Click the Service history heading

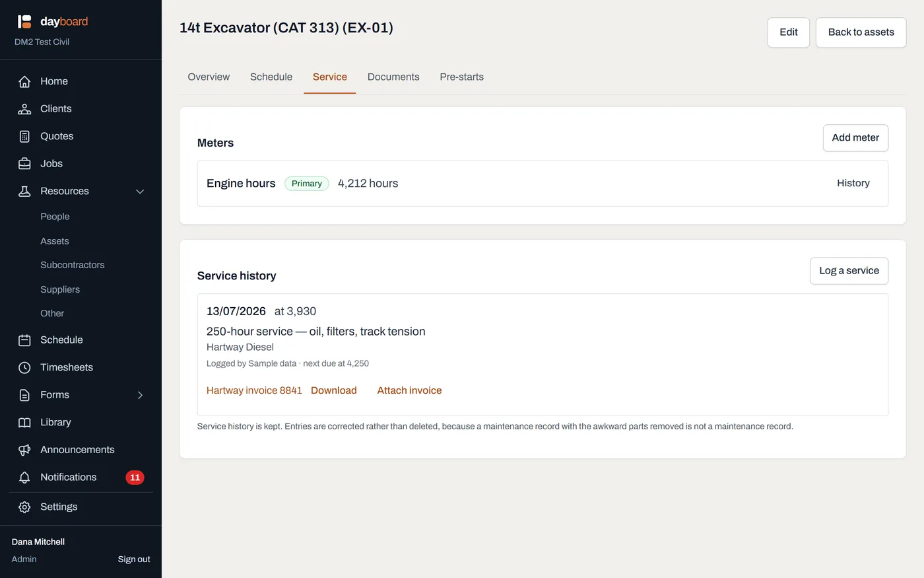(x=237, y=276)
